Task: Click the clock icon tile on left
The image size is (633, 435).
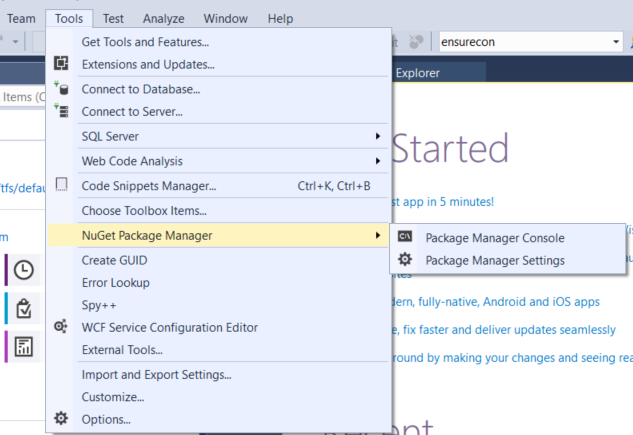Action: click(23, 270)
